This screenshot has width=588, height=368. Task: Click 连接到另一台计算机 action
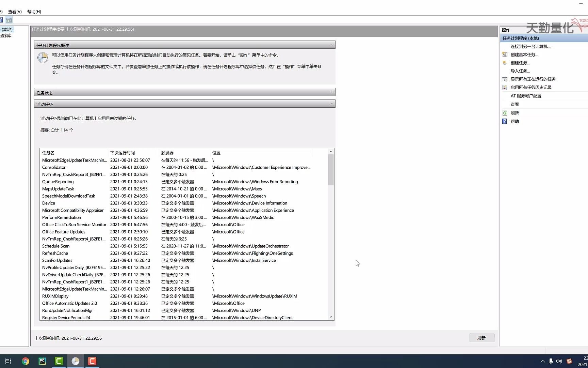[530, 46]
